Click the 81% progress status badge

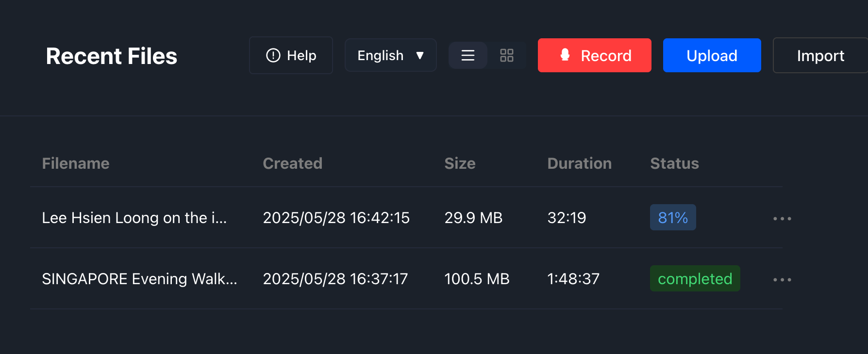click(x=673, y=217)
